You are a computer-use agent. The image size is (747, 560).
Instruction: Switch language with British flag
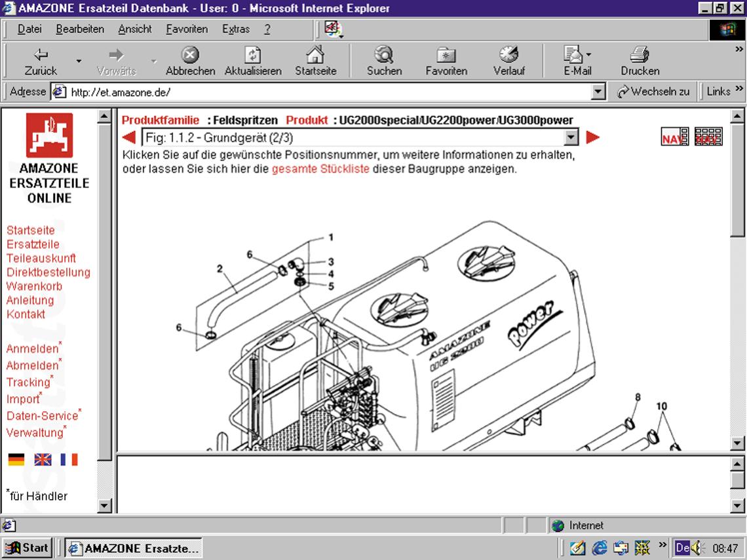[x=43, y=460]
